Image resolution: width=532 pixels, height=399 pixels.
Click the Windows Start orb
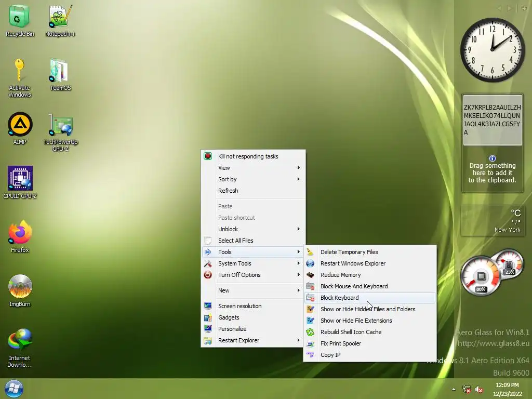coord(14,389)
